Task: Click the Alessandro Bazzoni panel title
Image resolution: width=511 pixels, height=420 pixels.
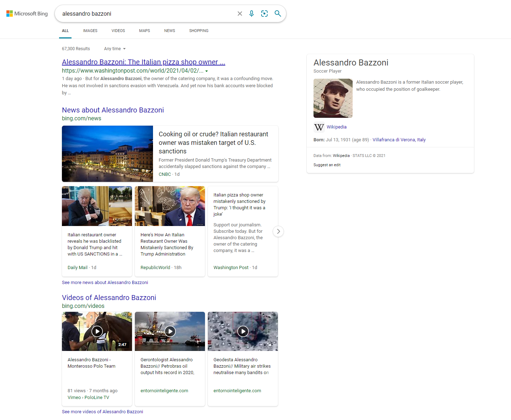Action: (351, 63)
